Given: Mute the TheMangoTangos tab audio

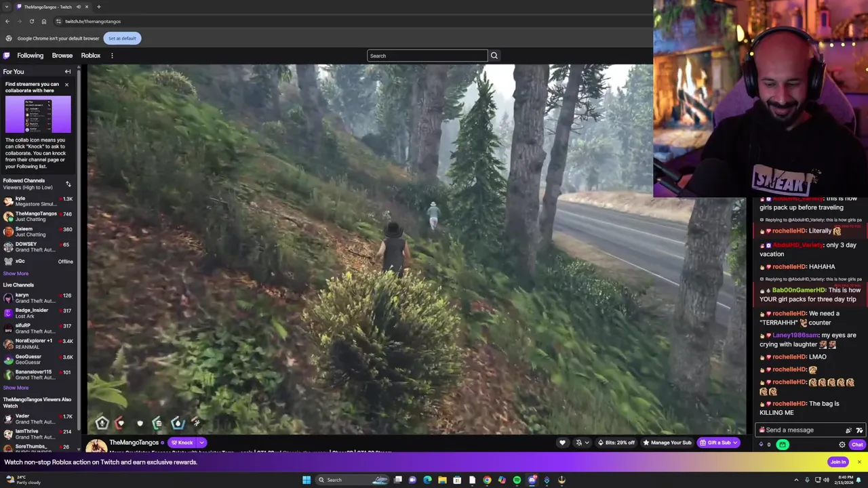Looking at the screenshot, I should click(79, 7).
